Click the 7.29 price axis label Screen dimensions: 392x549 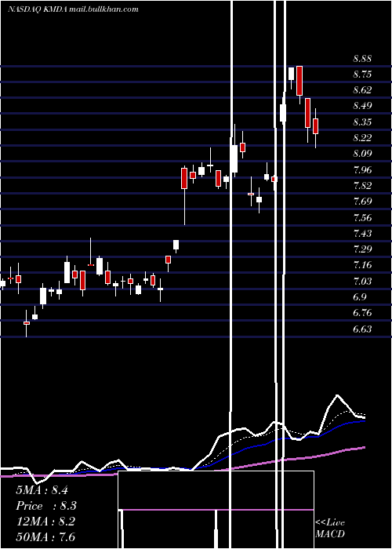tap(362, 249)
